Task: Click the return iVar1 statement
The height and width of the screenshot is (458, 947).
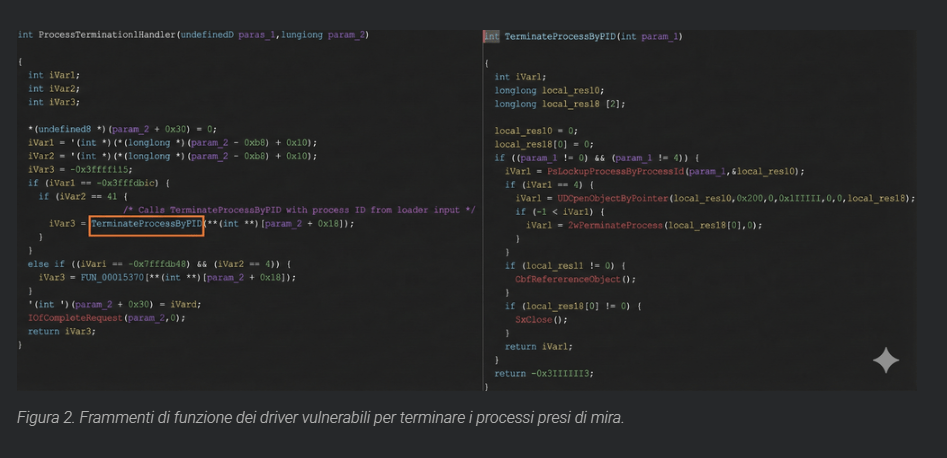Action: pyautogui.click(x=540, y=346)
